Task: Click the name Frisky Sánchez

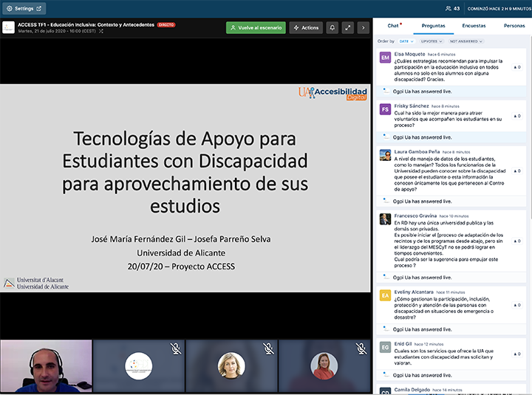Action: coord(412,106)
